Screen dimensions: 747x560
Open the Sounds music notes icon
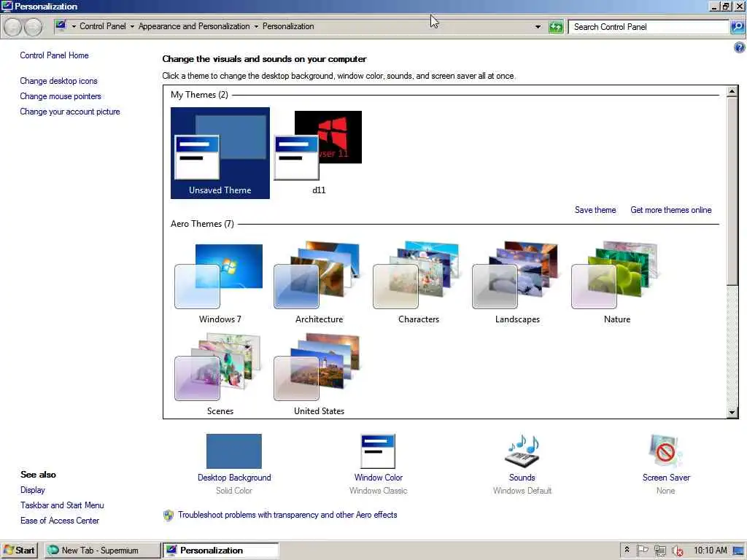(522, 451)
